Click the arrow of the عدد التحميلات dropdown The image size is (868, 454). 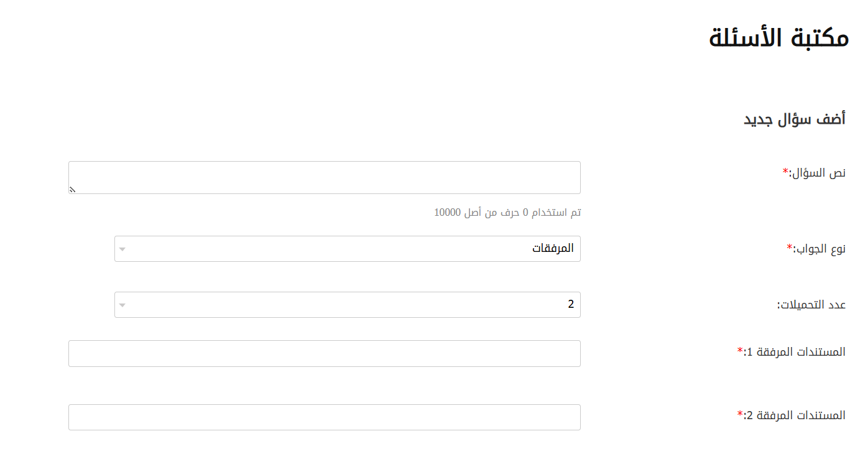[x=122, y=305]
